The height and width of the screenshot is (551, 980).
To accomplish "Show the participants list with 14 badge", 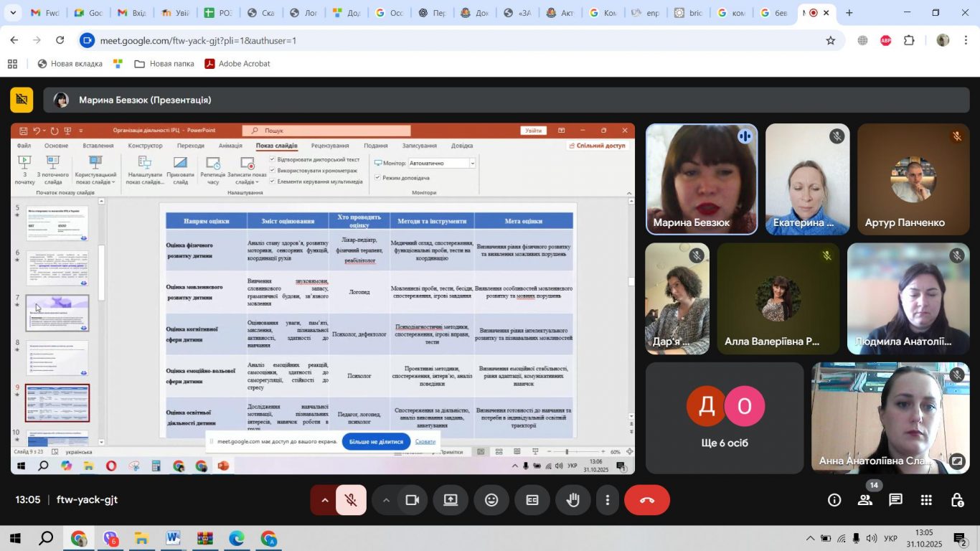I will 865,500.
